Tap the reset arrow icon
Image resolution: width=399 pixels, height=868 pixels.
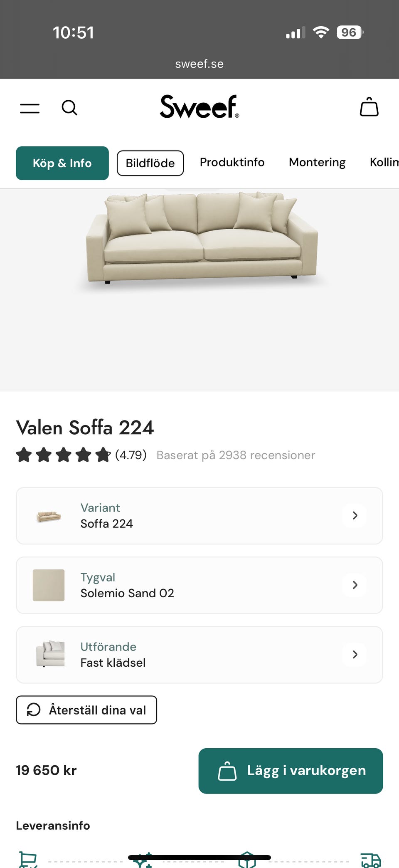tap(34, 710)
